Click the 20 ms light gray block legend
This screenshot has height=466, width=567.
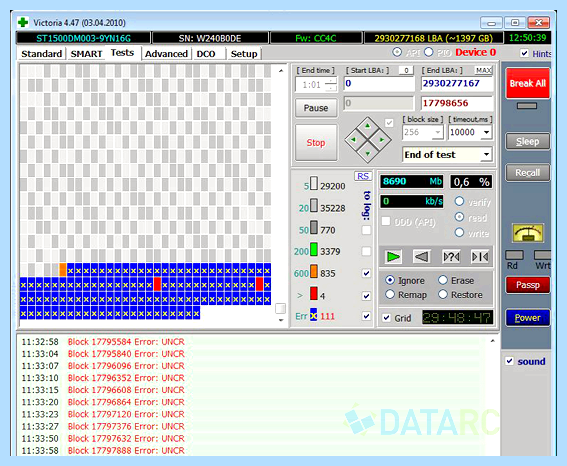coord(314,205)
